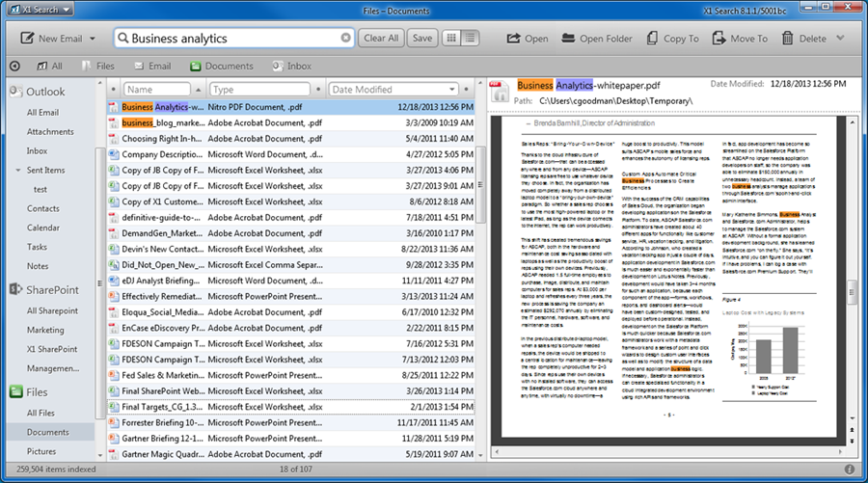The width and height of the screenshot is (868, 483).
Task: Open Tasks in sidebar
Action: pyautogui.click(x=37, y=247)
